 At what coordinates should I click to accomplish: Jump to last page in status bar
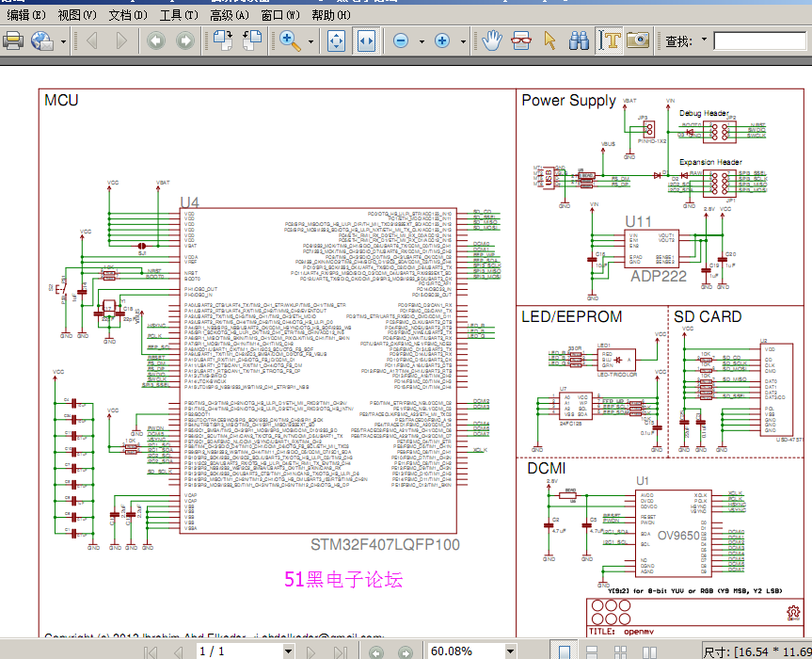tap(340, 651)
